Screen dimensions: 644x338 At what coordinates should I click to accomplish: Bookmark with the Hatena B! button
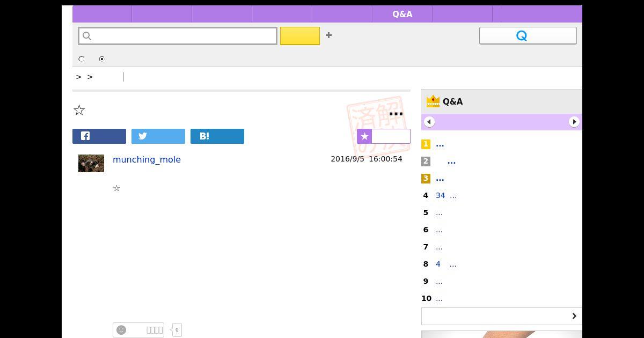tap(217, 136)
